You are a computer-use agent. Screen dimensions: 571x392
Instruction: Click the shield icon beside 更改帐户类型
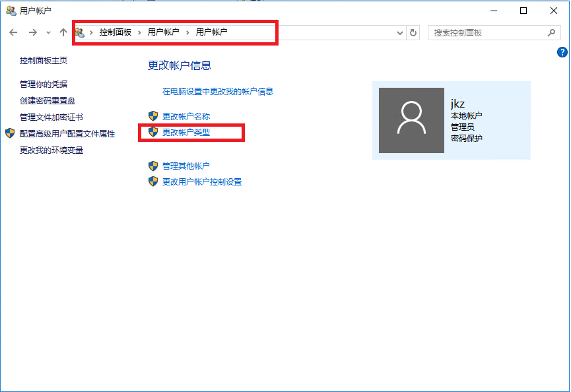point(153,133)
